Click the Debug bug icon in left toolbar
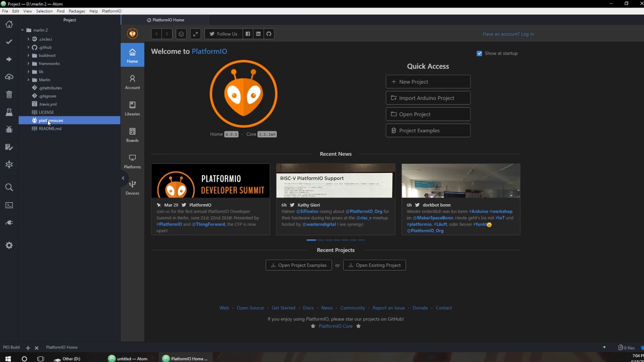This screenshot has width=644, height=362. [x=9, y=130]
